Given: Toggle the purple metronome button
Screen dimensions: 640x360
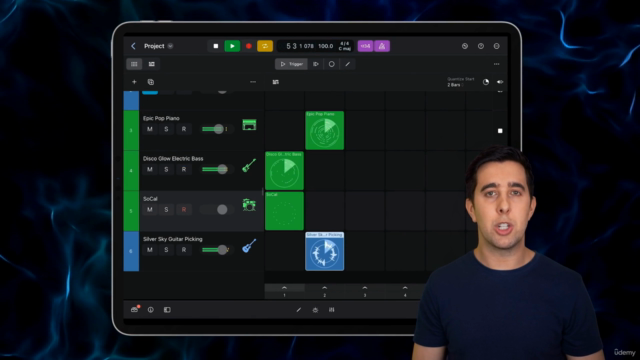Looking at the screenshot, I should [382, 46].
